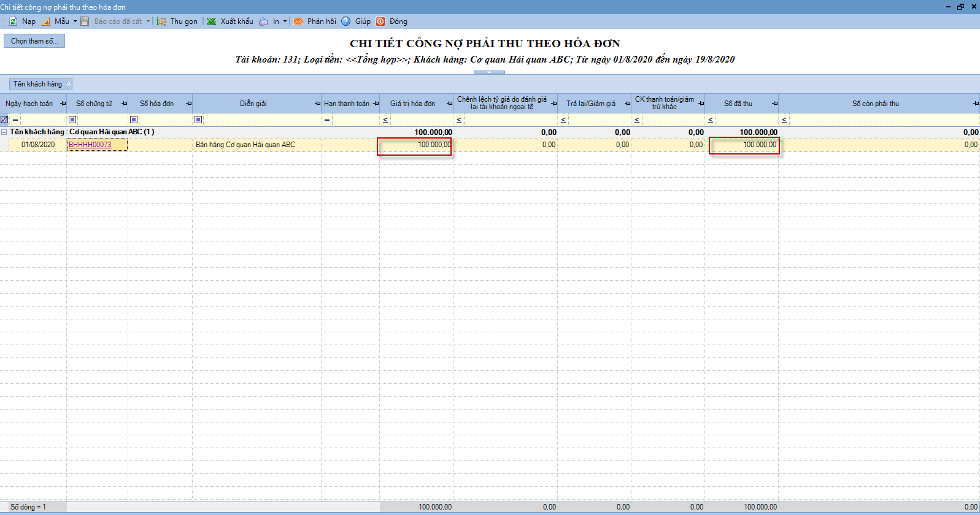Export report via Xuất khẩu Excel icon
Viewport: 980px width, 515px height.
coord(212,21)
